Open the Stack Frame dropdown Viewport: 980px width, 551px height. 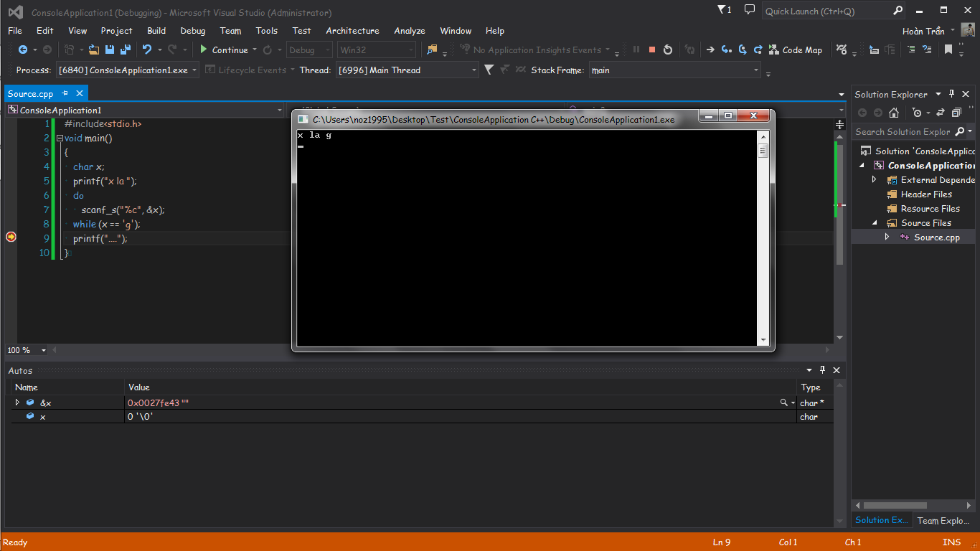tap(756, 70)
